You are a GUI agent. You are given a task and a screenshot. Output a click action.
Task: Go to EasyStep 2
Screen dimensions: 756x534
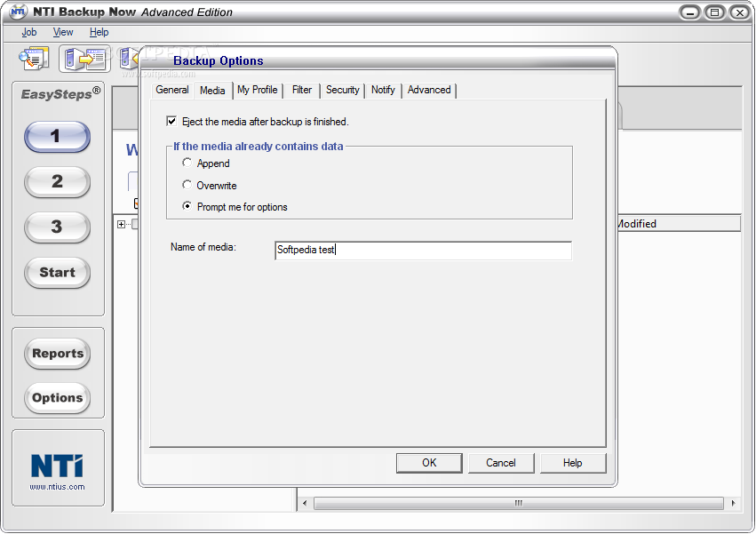pyautogui.click(x=57, y=182)
